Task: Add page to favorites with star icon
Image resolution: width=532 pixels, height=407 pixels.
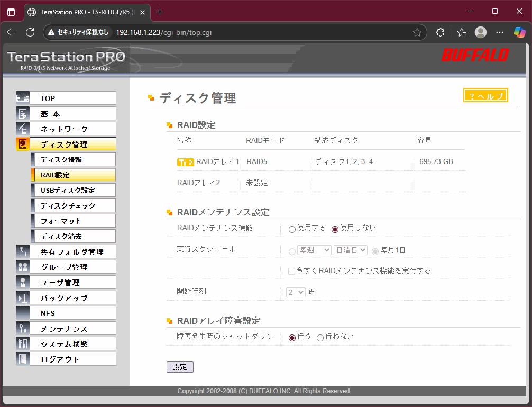Action: pyautogui.click(x=417, y=32)
